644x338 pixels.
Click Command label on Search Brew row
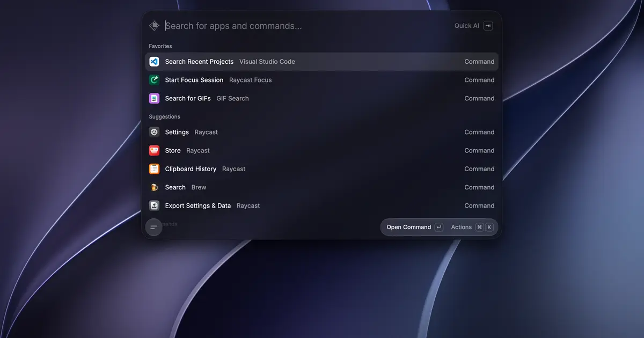(x=479, y=187)
